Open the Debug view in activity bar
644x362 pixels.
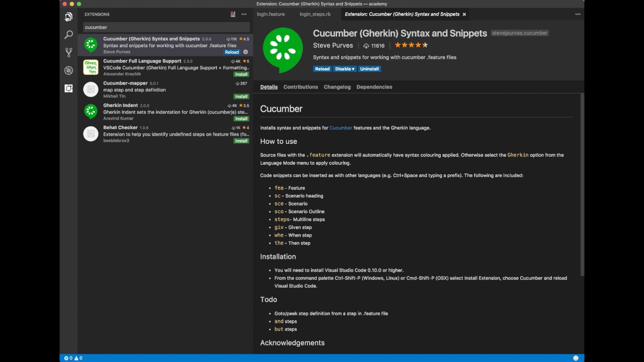[68, 70]
